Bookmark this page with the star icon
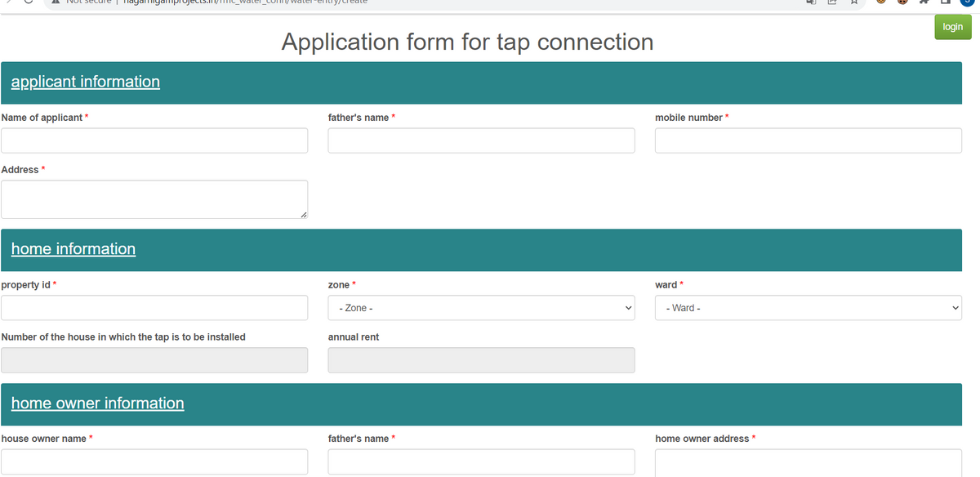This screenshot has width=980, height=477. [x=853, y=3]
